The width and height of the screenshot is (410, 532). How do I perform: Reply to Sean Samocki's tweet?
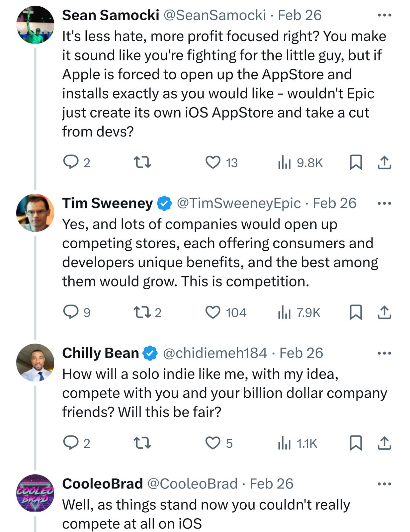click(x=71, y=162)
